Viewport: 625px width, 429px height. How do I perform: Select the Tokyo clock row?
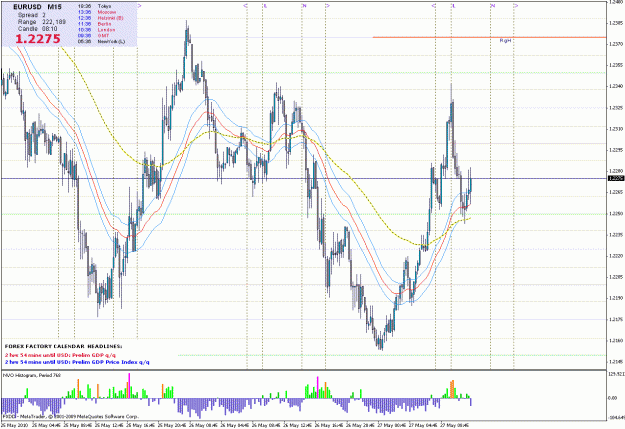point(94,6)
